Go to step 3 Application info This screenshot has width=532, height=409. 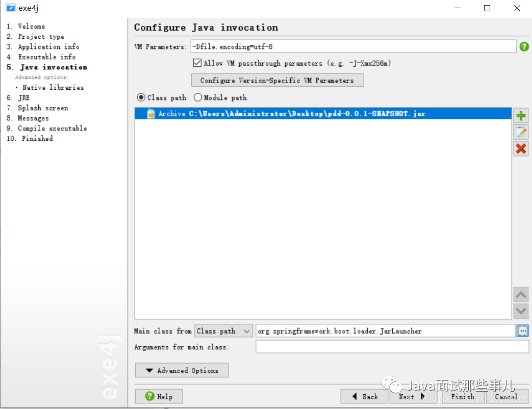coord(43,46)
